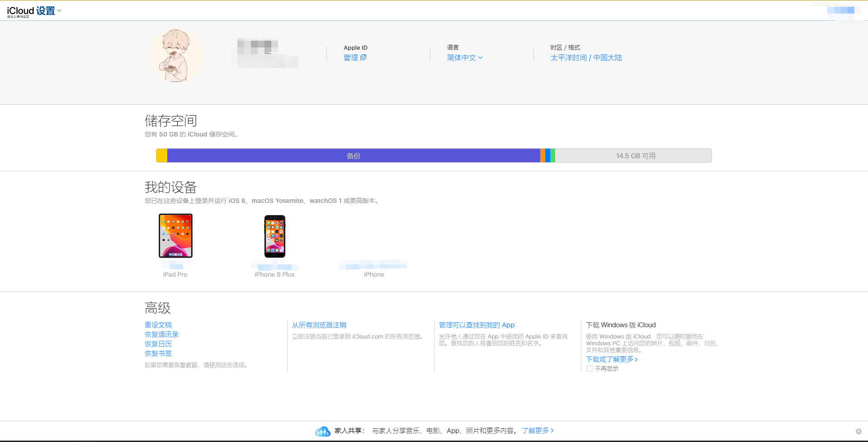Click the 恢复书签 link

coord(158,353)
